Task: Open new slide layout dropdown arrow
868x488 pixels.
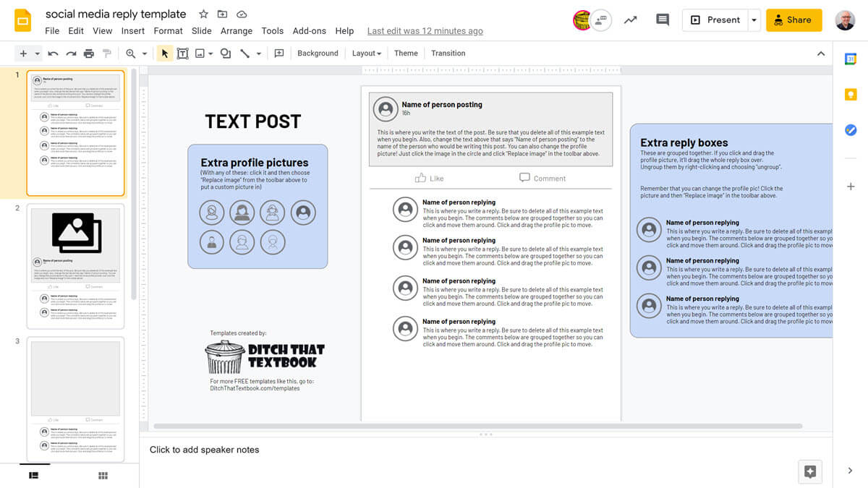Action: [37, 53]
